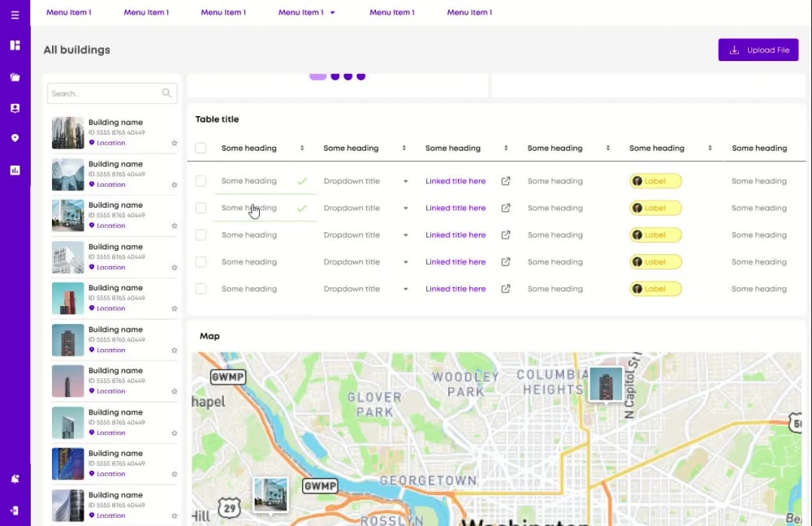Open the Linked title here link in row three
The width and height of the screenshot is (812, 526).
[x=456, y=235]
